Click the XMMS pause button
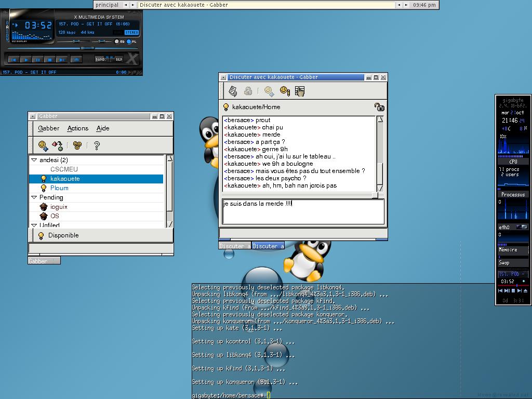Viewport: 532px width, 399px height. click(x=37, y=60)
